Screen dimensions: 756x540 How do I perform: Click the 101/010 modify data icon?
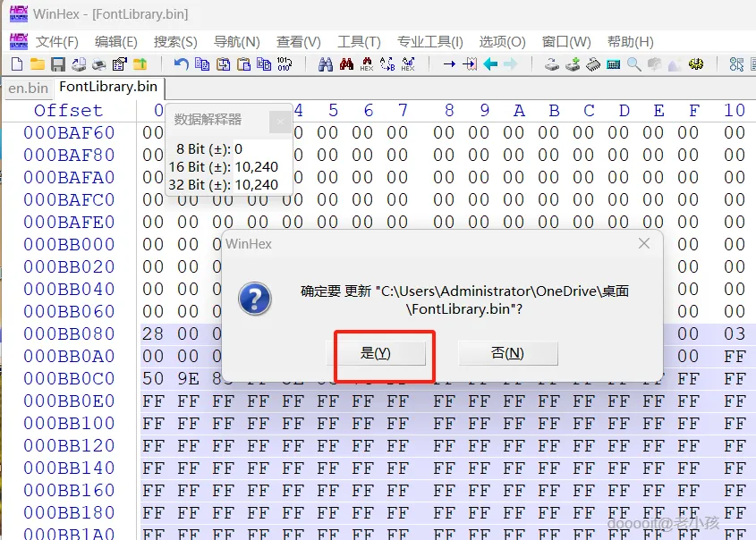[285, 63]
